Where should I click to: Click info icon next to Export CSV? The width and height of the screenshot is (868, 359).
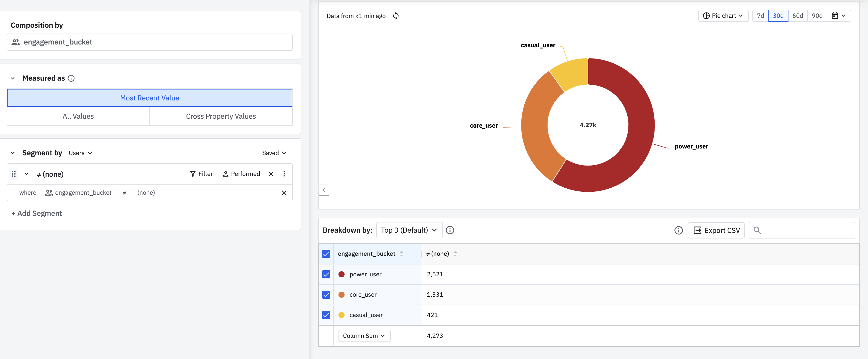[x=678, y=230]
